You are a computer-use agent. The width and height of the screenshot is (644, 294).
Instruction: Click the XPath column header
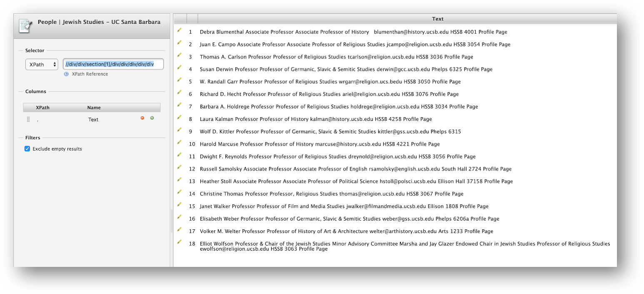coord(43,108)
